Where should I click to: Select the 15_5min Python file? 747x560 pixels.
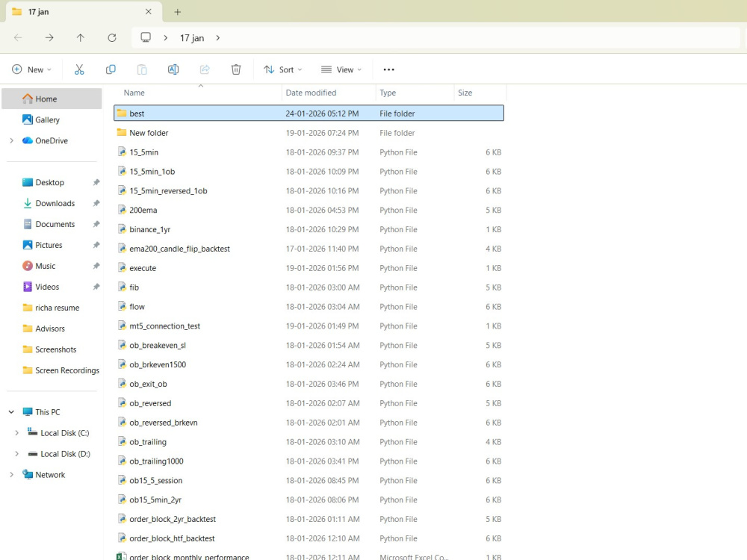(309, 152)
